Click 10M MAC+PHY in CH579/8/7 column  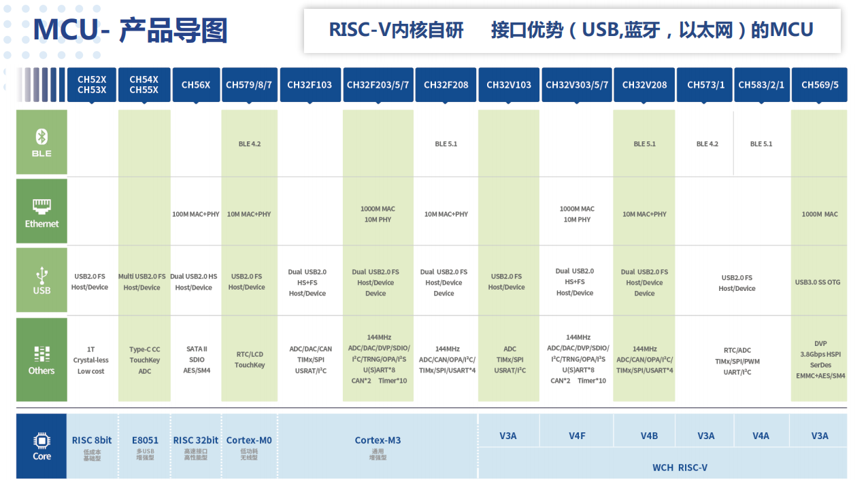coord(249,214)
